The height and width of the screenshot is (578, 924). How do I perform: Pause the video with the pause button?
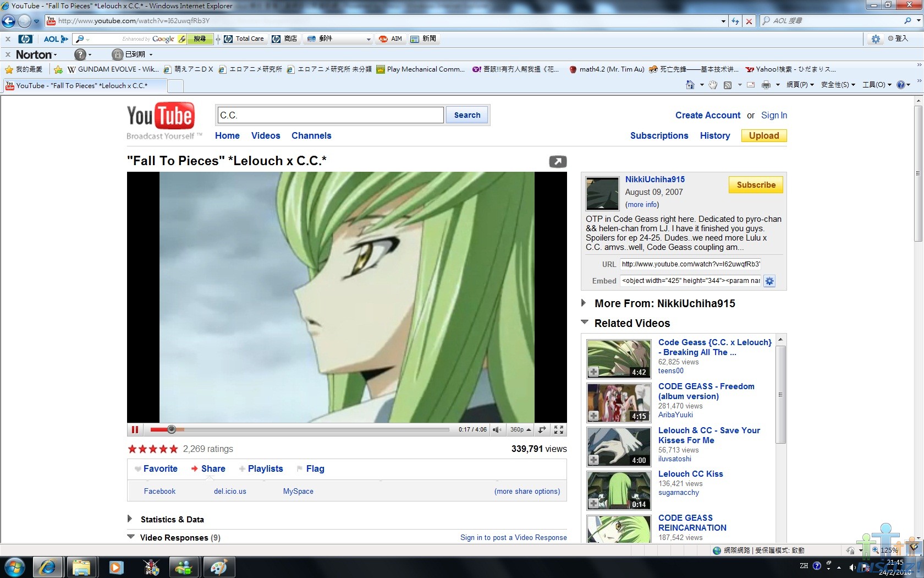(135, 429)
